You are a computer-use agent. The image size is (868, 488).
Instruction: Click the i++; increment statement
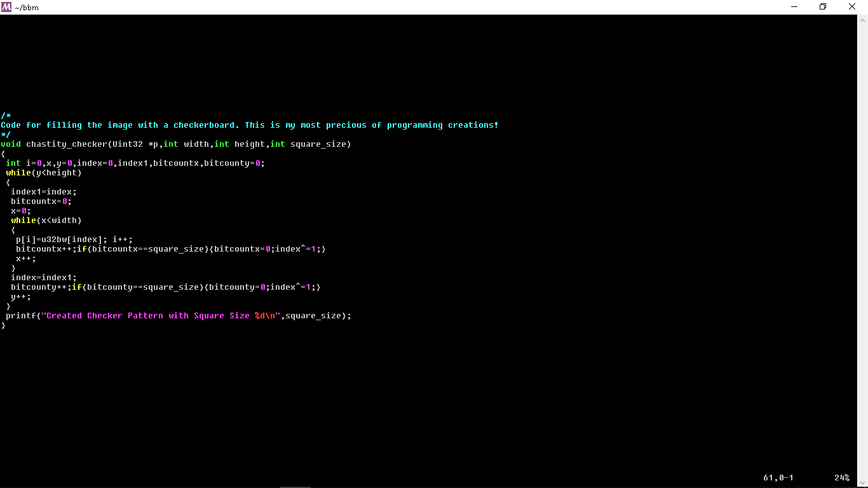click(123, 240)
